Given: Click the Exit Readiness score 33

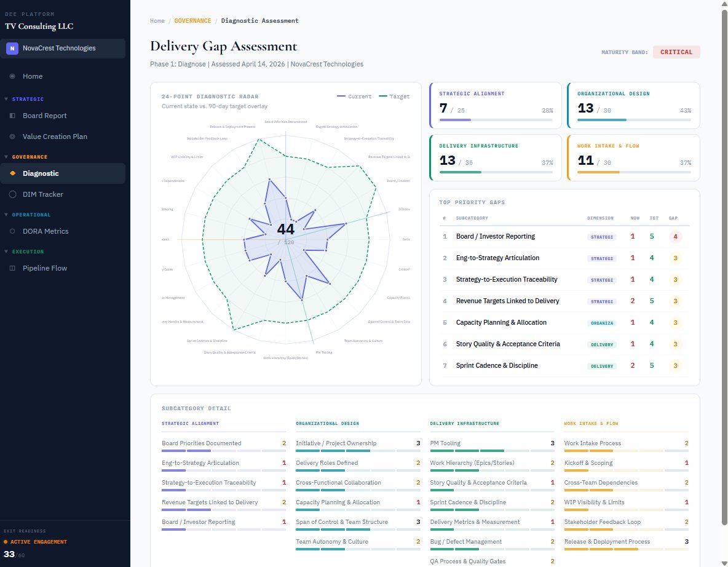Looking at the screenshot, I should 9,554.
